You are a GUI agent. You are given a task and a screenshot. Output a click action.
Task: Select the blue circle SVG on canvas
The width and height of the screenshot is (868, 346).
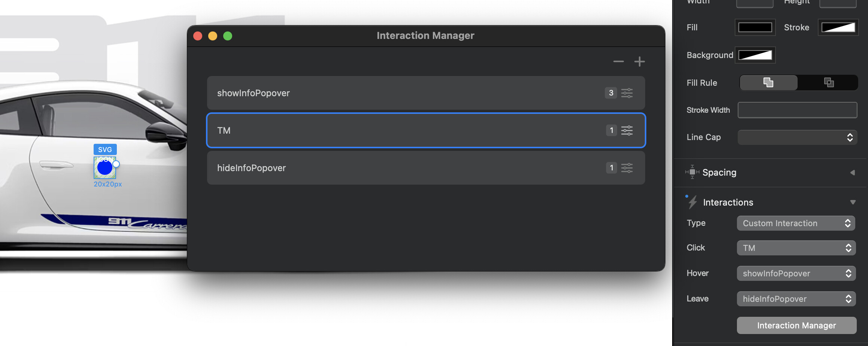(105, 168)
